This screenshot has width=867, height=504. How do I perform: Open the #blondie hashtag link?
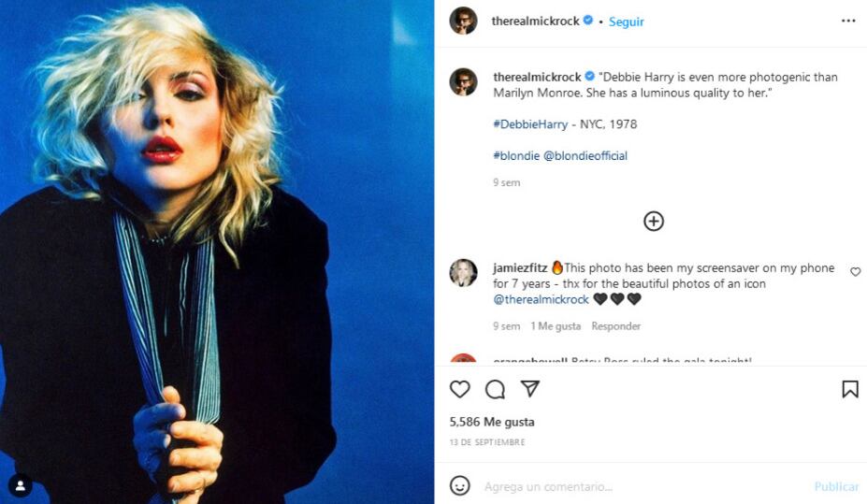coord(516,156)
